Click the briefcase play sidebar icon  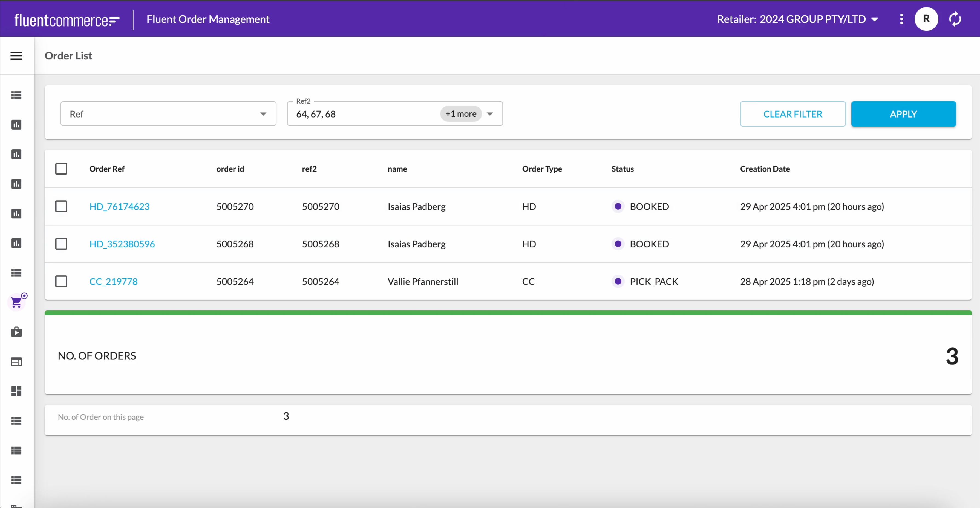[x=16, y=332]
